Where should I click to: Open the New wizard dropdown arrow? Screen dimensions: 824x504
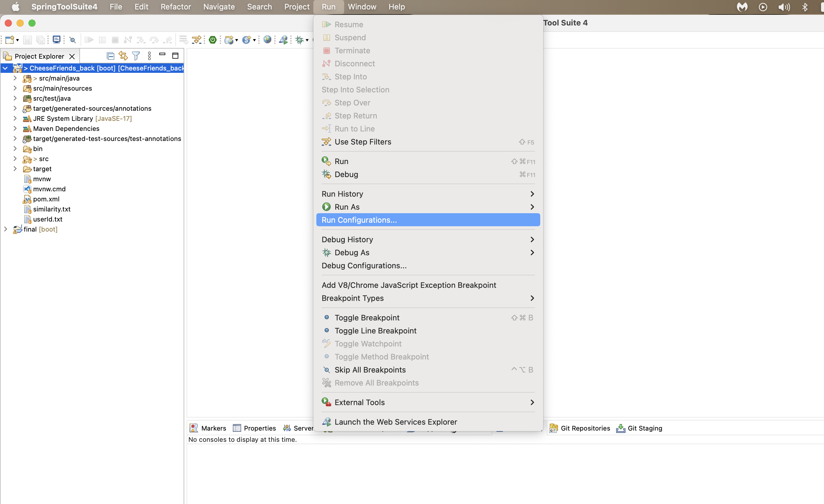17,40
